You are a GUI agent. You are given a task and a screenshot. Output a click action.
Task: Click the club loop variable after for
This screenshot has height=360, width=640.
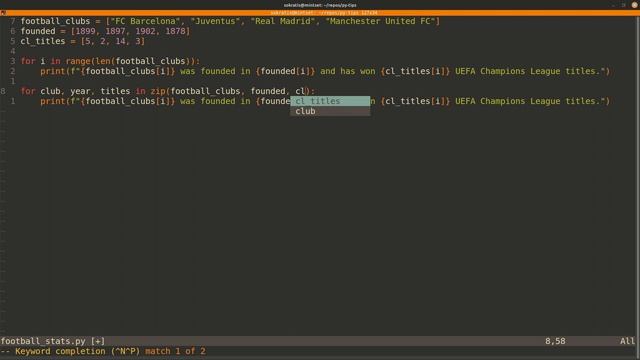pos(50,91)
